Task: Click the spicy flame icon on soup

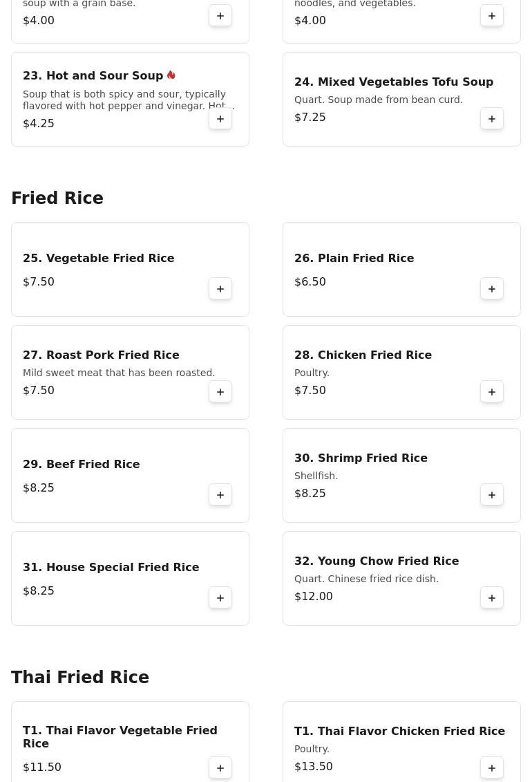Action: point(171,75)
